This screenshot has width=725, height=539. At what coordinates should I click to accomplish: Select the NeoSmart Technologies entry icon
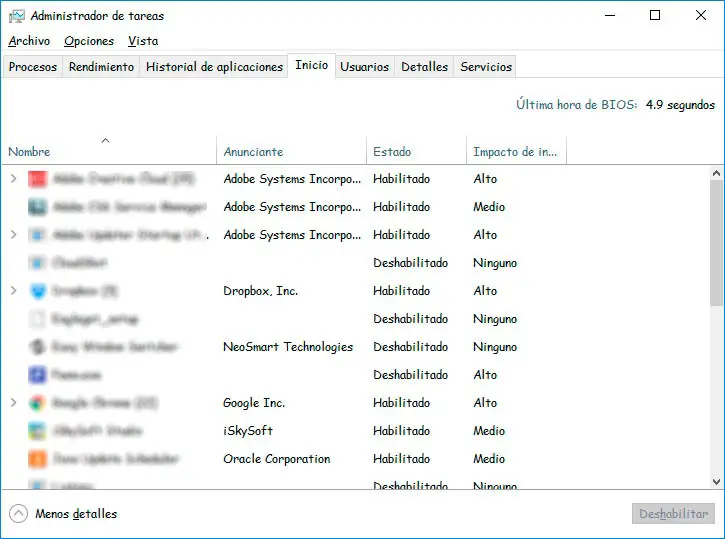pos(38,347)
